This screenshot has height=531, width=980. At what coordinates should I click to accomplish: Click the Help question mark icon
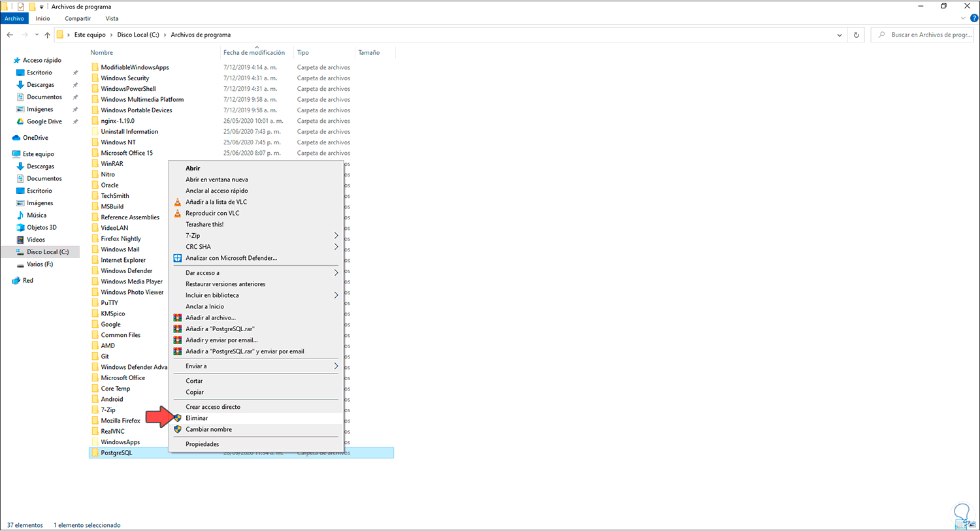(x=974, y=18)
